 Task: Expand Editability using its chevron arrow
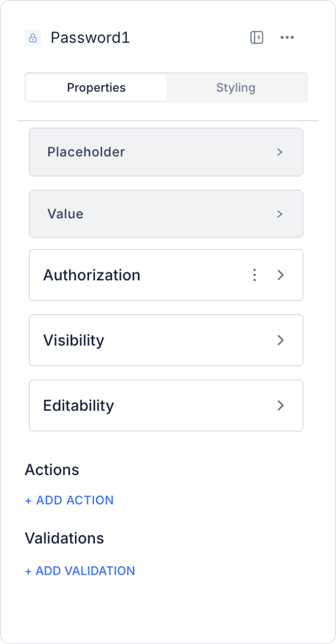pos(281,405)
